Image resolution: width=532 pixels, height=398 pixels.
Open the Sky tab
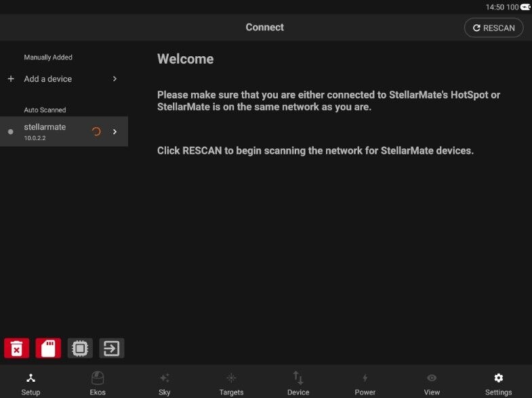[x=165, y=384]
